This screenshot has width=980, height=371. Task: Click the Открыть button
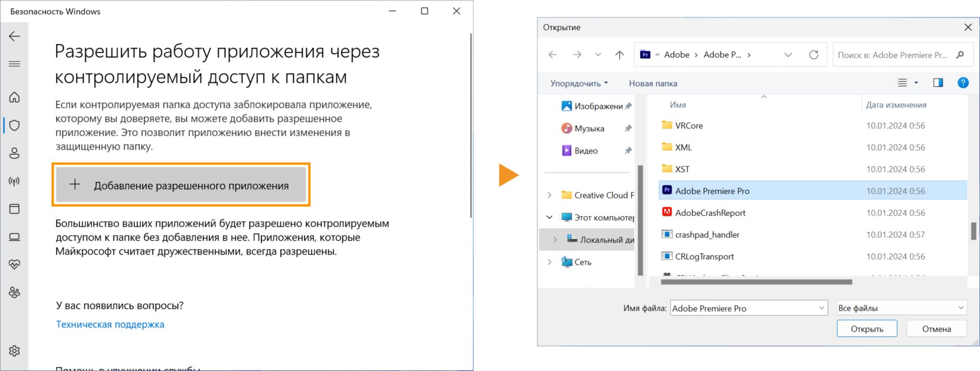click(x=867, y=329)
